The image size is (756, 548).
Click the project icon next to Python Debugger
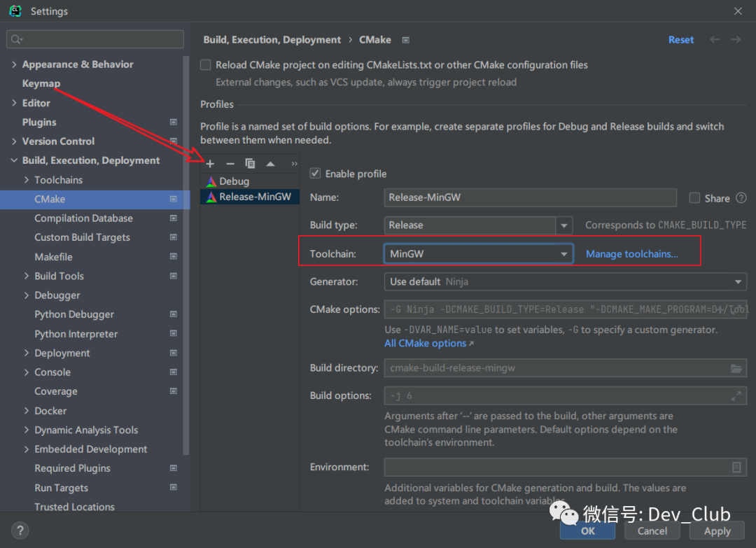pos(174,314)
